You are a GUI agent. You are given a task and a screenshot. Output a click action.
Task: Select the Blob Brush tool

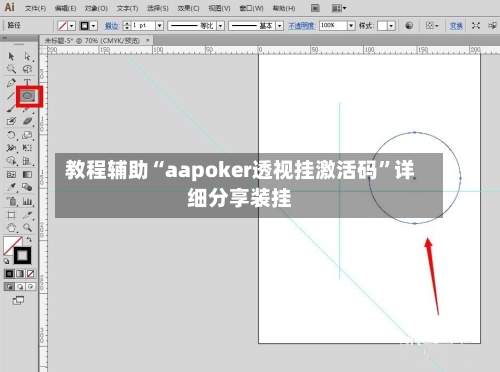point(11,121)
